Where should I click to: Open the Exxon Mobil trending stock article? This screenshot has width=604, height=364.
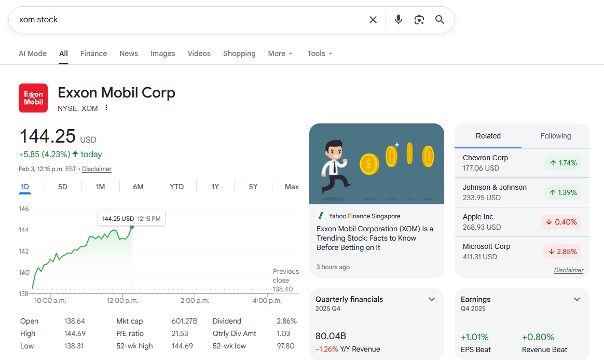375,238
